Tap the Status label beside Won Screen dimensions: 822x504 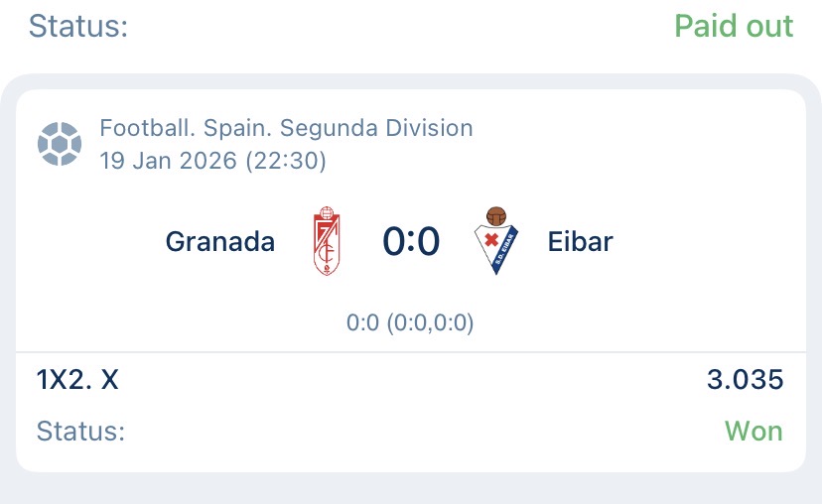[80, 432]
